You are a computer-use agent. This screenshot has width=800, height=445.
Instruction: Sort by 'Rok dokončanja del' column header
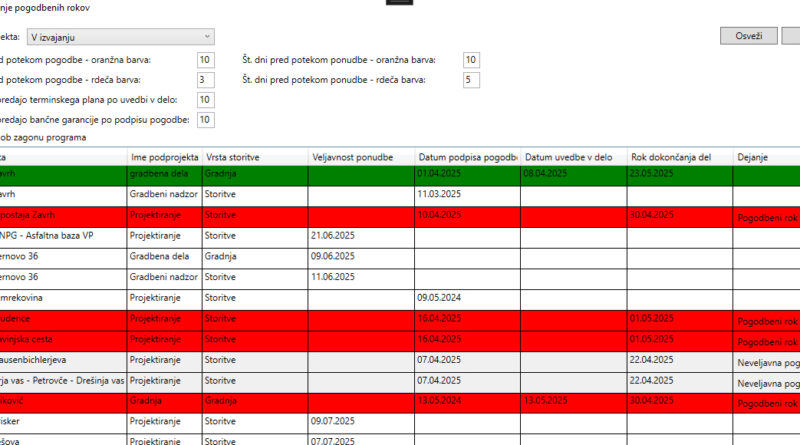(681, 157)
